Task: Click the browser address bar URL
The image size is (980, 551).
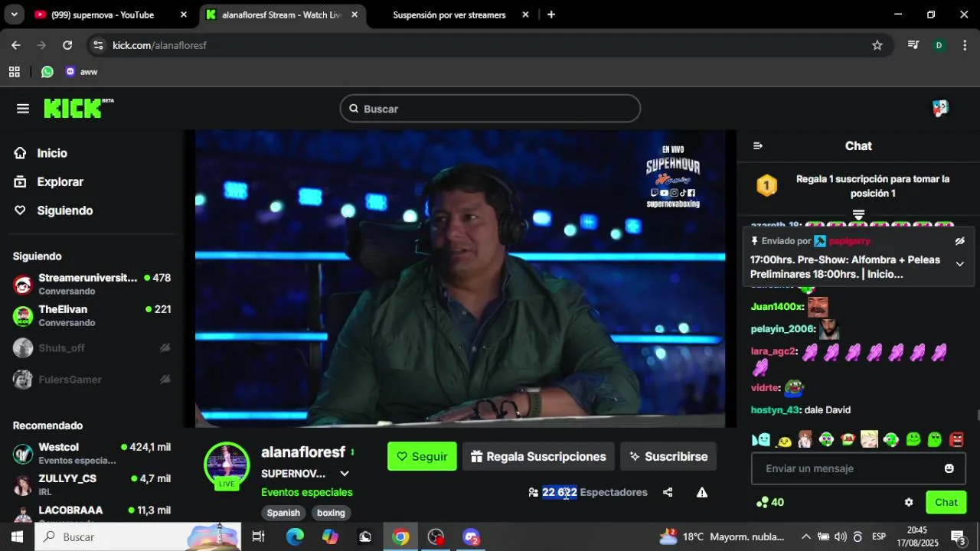Action: point(159,45)
